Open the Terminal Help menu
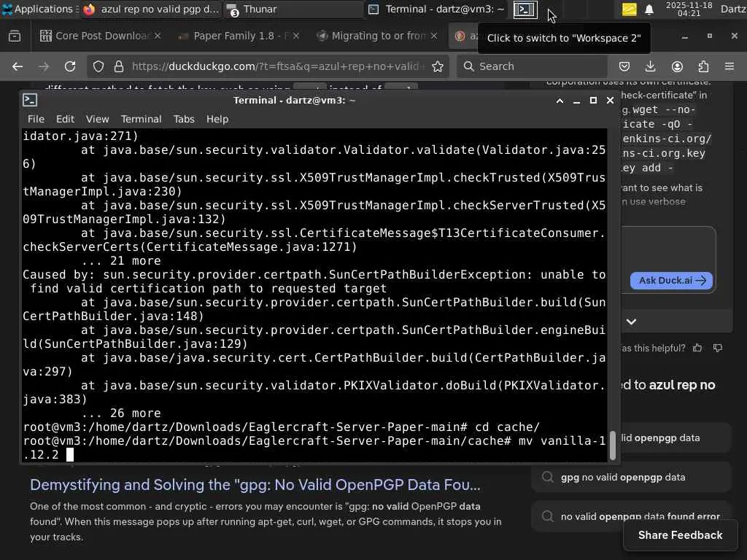Viewport: 747px width, 560px height. 217,119
